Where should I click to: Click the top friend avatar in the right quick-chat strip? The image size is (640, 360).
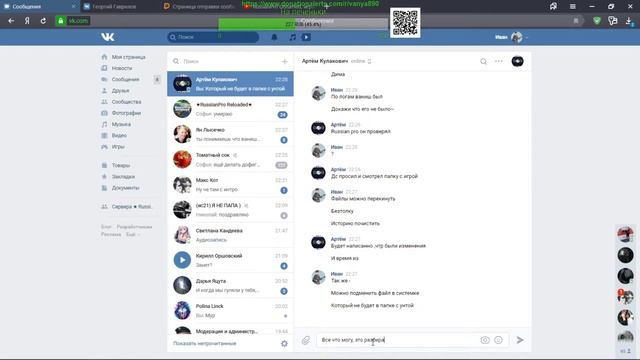(x=625, y=234)
